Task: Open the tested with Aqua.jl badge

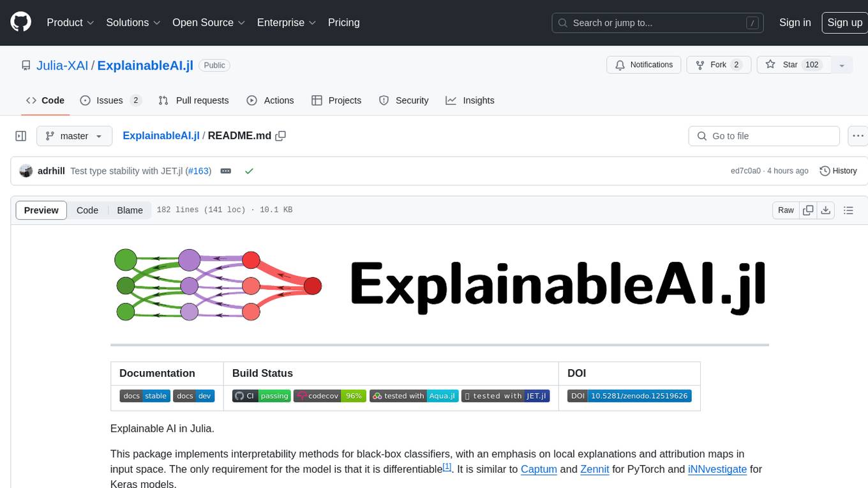Action: point(414,396)
